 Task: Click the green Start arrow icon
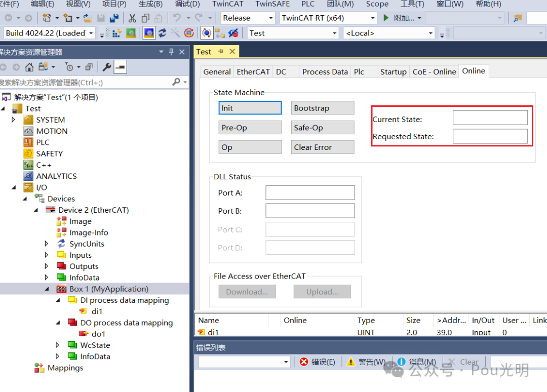click(386, 18)
